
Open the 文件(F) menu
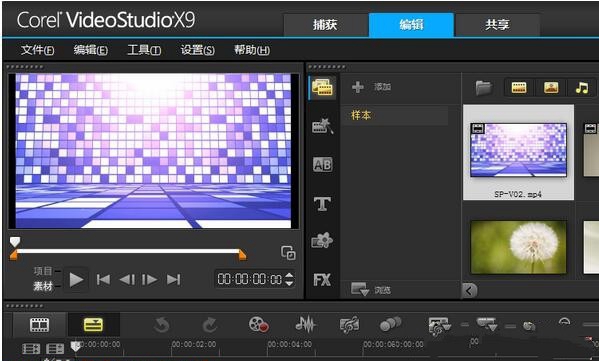[37, 50]
